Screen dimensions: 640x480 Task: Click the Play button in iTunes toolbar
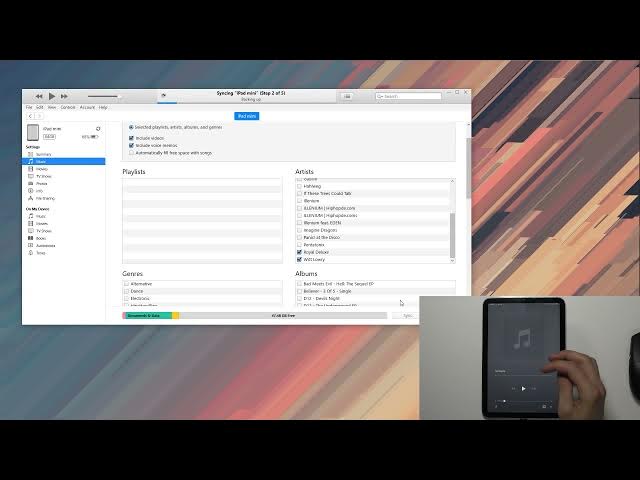(52, 96)
